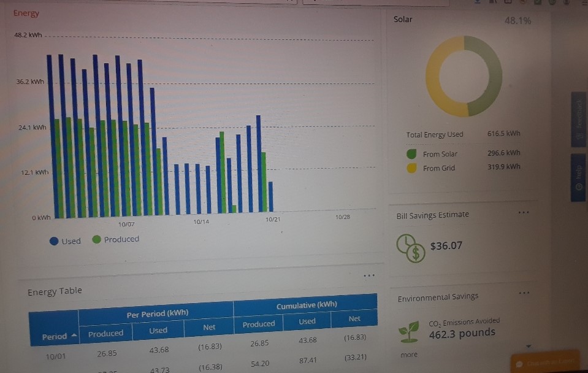Click the Bill Savings clock-dollar icon
588x373 pixels.
pyautogui.click(x=410, y=247)
